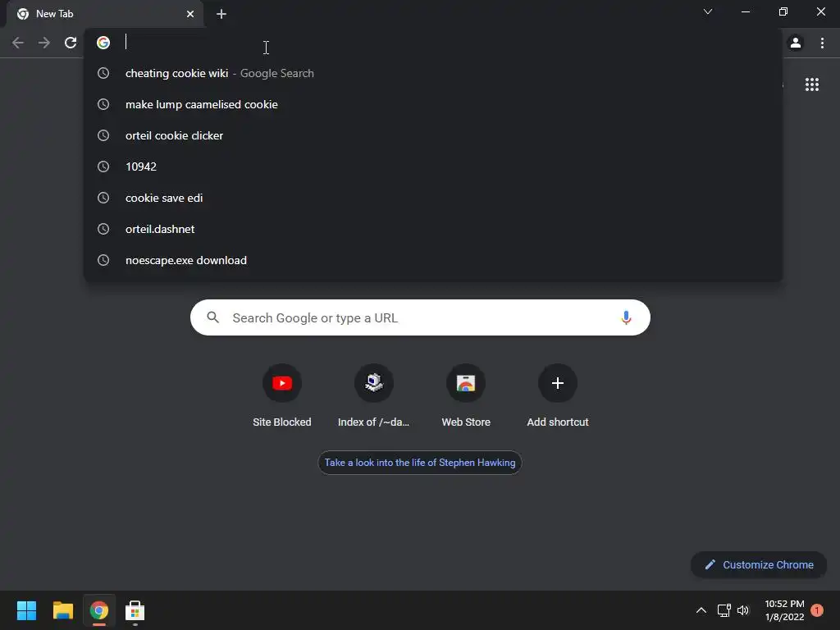840x630 pixels.
Task: Click the magnifier icon in search box
Action: coord(212,317)
